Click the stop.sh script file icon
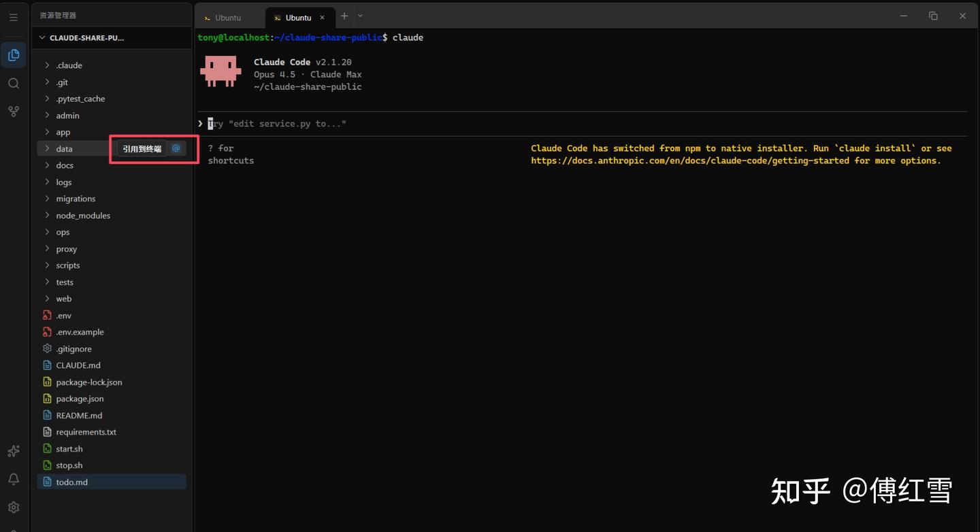This screenshot has width=980, height=532. 47,465
